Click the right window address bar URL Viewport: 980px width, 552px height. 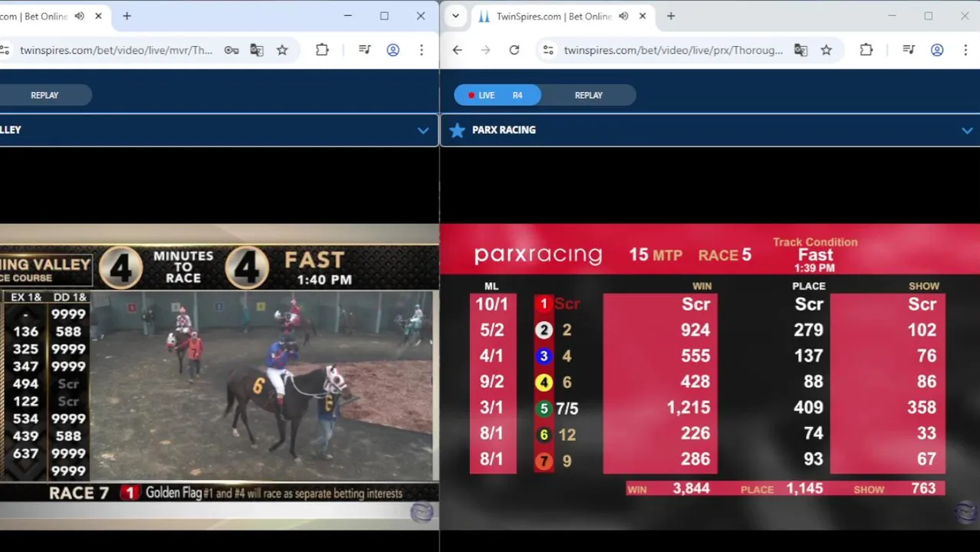coord(673,50)
